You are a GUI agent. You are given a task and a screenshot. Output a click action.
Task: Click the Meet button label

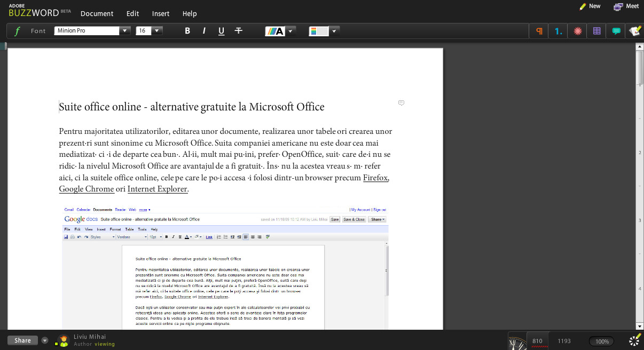pyautogui.click(x=632, y=6)
